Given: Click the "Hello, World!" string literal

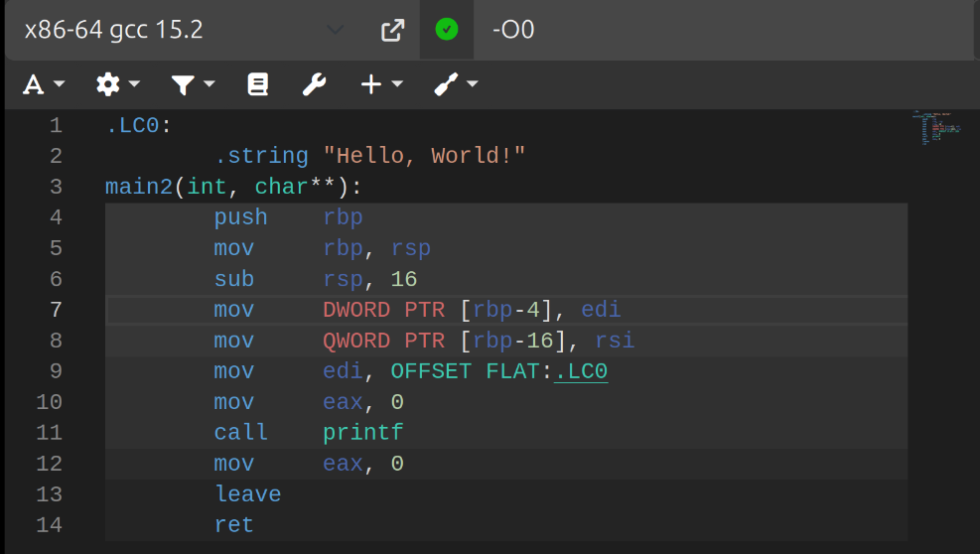Looking at the screenshot, I should [x=424, y=156].
